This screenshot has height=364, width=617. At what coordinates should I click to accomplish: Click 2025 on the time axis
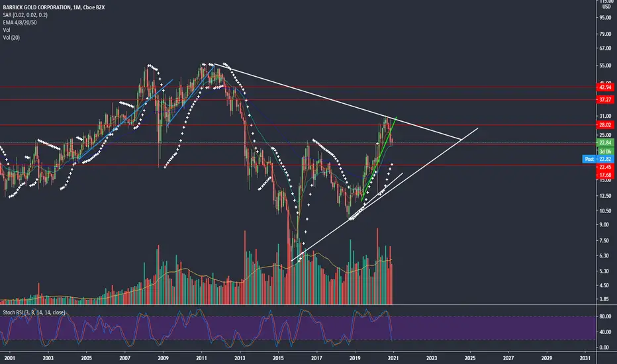(470, 358)
